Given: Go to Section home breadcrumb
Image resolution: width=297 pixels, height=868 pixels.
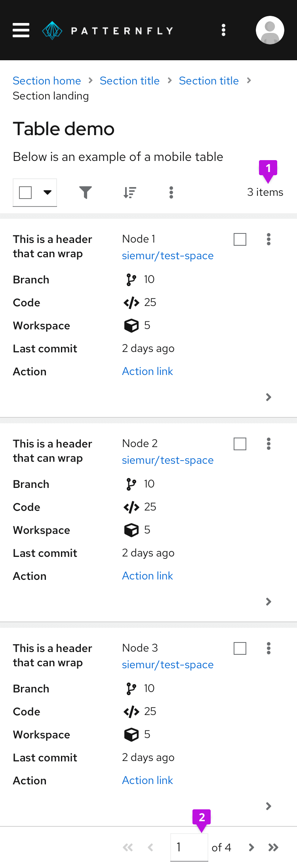Looking at the screenshot, I should [47, 81].
